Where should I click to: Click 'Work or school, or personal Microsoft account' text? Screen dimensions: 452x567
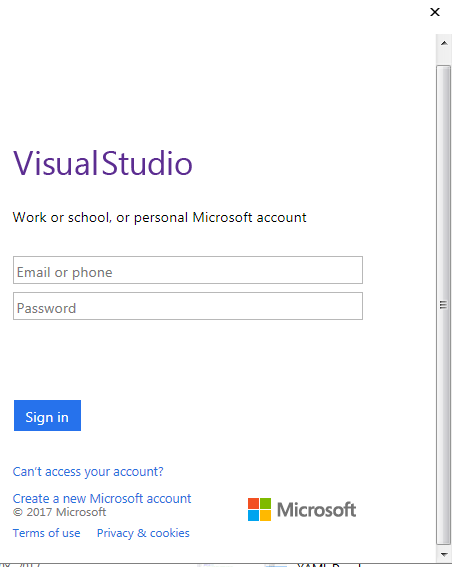159,218
